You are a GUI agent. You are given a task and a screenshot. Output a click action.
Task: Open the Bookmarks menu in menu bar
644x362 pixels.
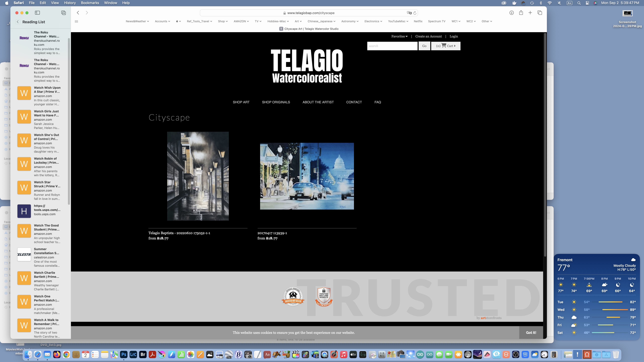click(90, 3)
